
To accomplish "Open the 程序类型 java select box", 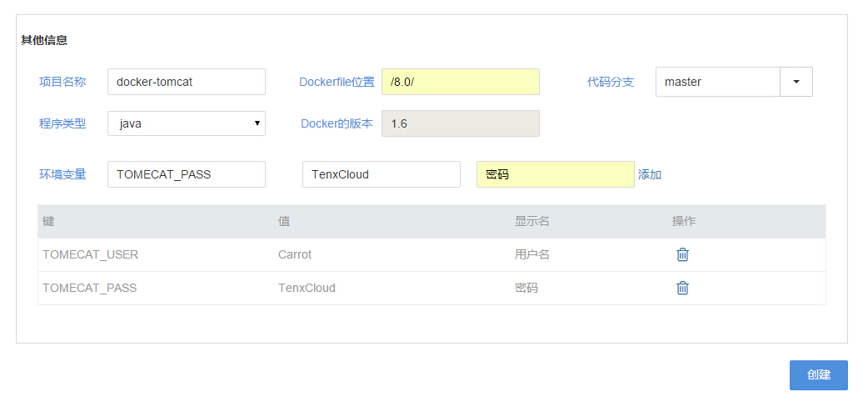I will pyautogui.click(x=187, y=123).
